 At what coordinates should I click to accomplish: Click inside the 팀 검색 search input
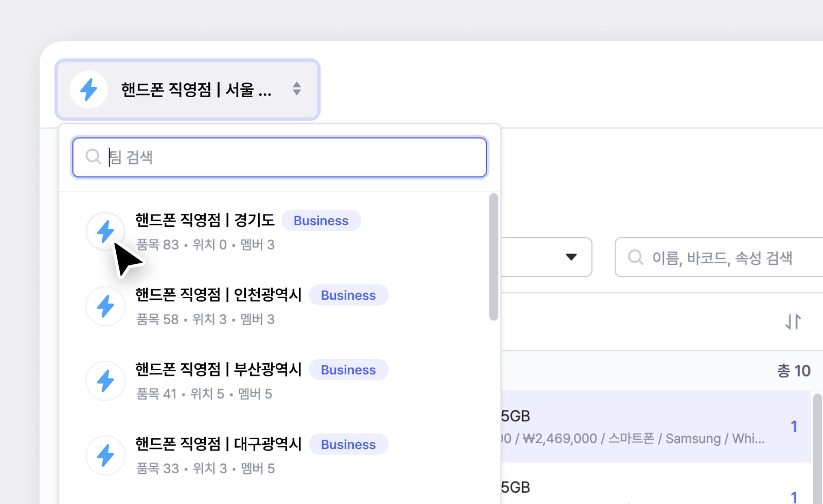tap(279, 157)
